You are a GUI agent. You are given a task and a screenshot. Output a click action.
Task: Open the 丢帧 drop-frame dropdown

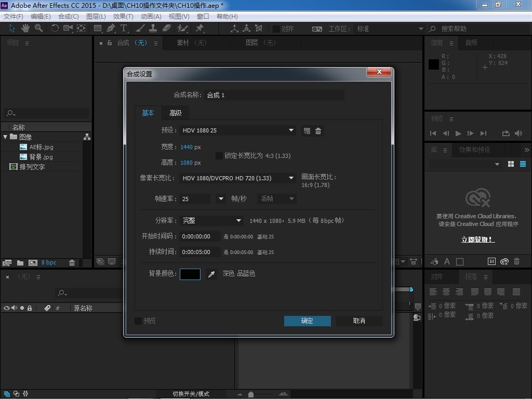pos(277,199)
